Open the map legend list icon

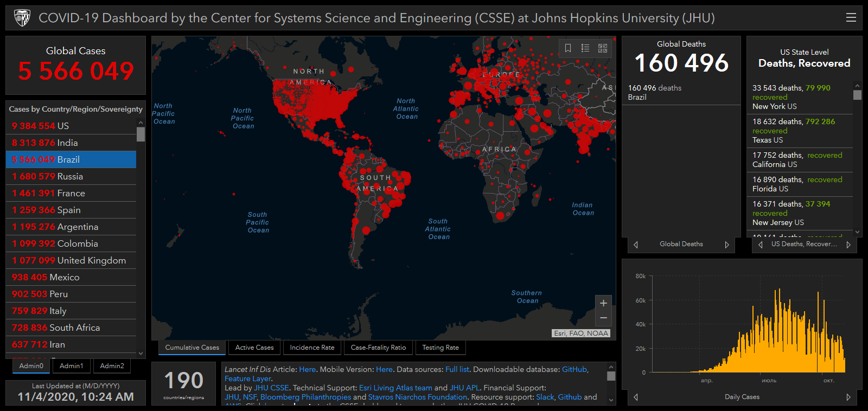585,48
